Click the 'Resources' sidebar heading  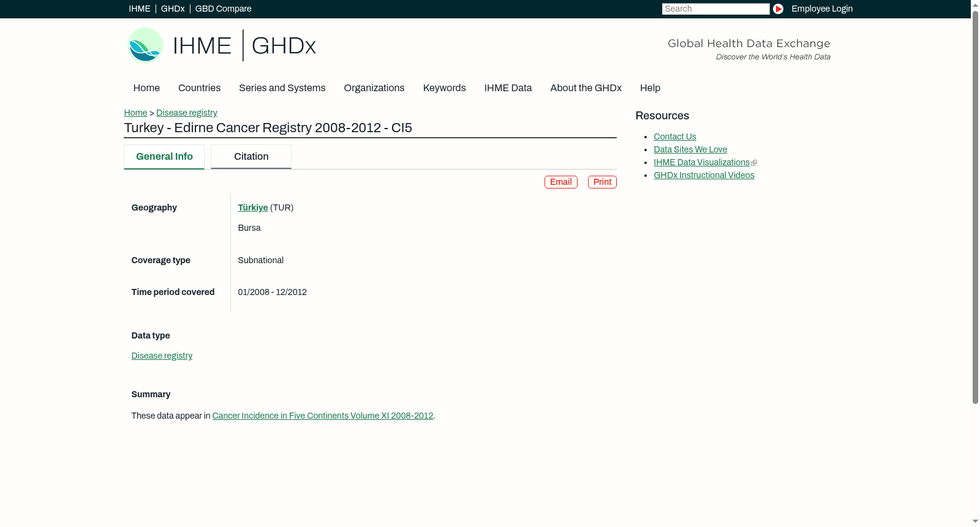point(662,116)
